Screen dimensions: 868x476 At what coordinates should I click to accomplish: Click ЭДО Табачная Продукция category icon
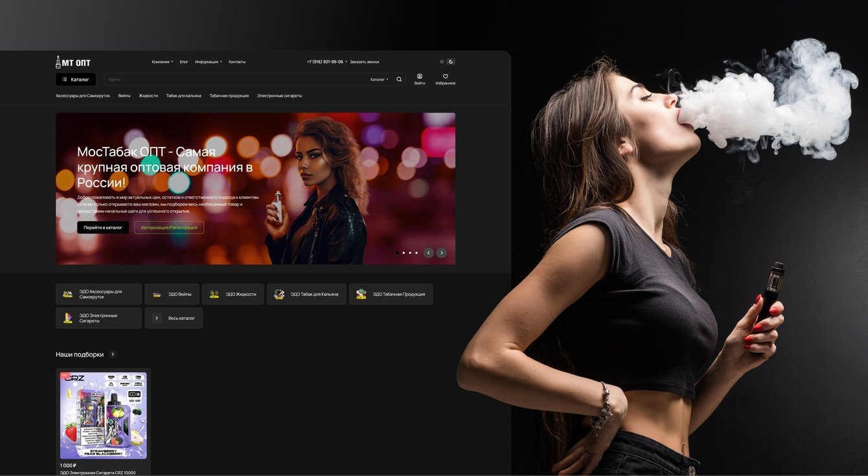click(x=361, y=294)
